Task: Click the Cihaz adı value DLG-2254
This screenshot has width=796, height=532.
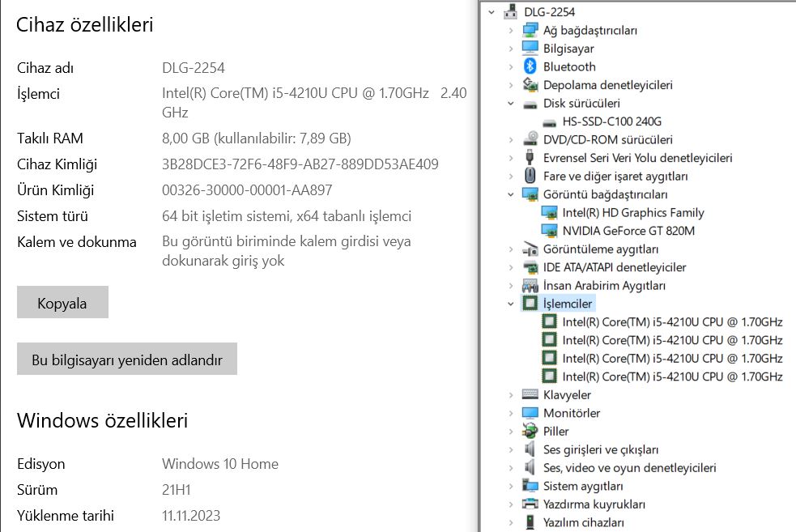Action: click(x=194, y=67)
